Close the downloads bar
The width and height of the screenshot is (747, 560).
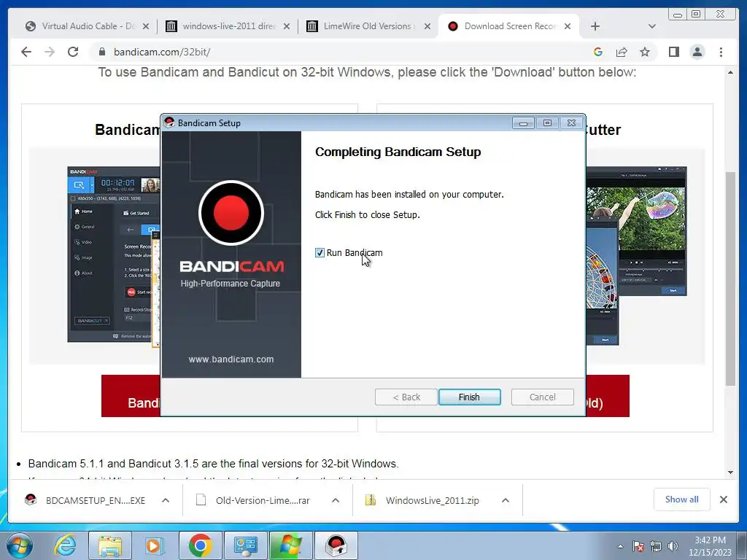[x=723, y=499]
